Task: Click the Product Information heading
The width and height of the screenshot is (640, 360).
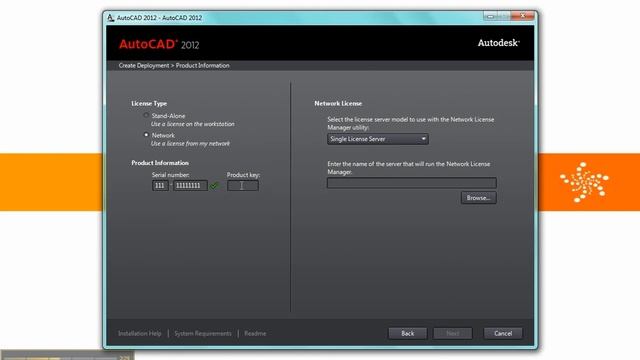Action: click(160, 163)
